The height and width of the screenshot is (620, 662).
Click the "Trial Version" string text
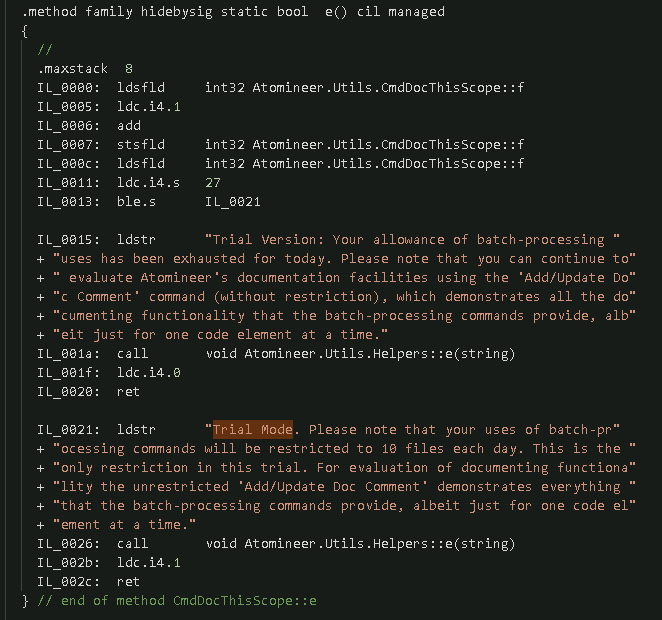pyautogui.click(x=261, y=240)
